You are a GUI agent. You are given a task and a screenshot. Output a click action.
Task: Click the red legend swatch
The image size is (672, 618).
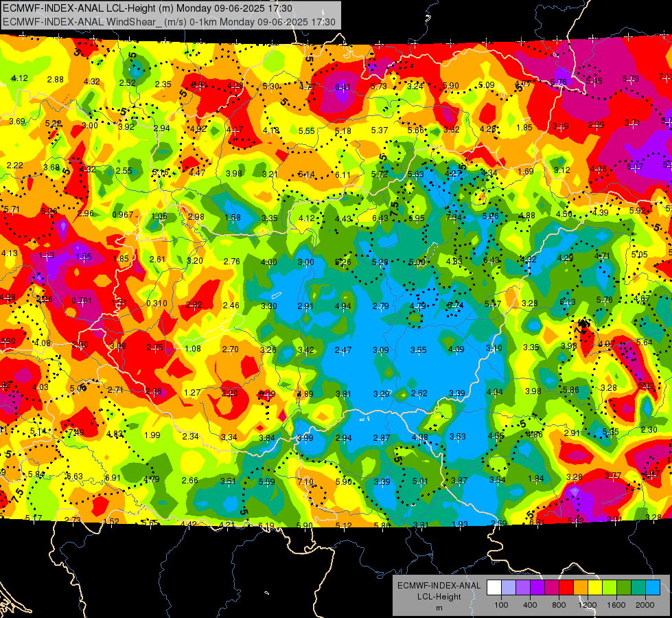pos(566,588)
